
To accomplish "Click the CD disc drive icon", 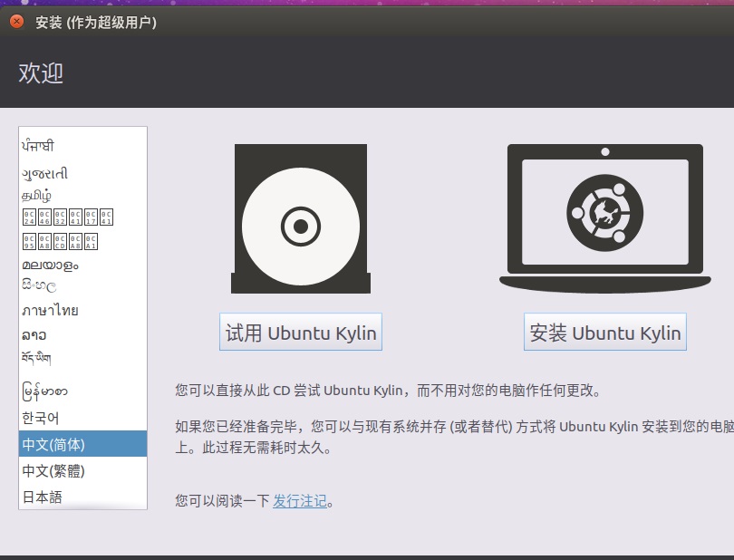I will [300, 218].
